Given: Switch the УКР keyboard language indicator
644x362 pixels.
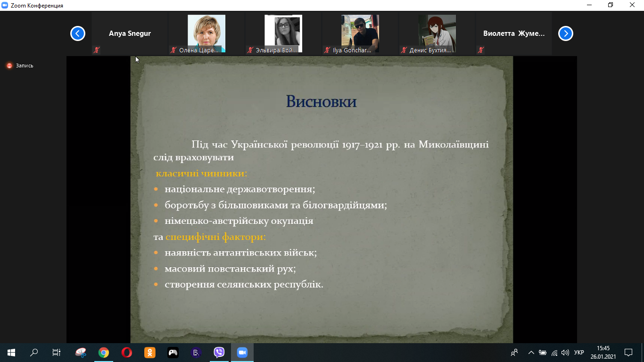Looking at the screenshot, I should pos(579,353).
